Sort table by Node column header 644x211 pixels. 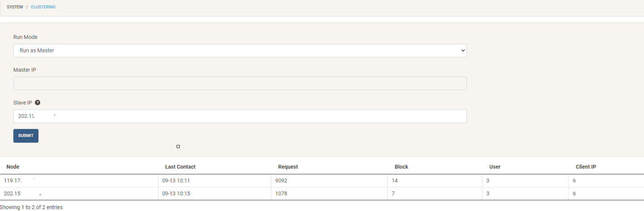click(13, 167)
